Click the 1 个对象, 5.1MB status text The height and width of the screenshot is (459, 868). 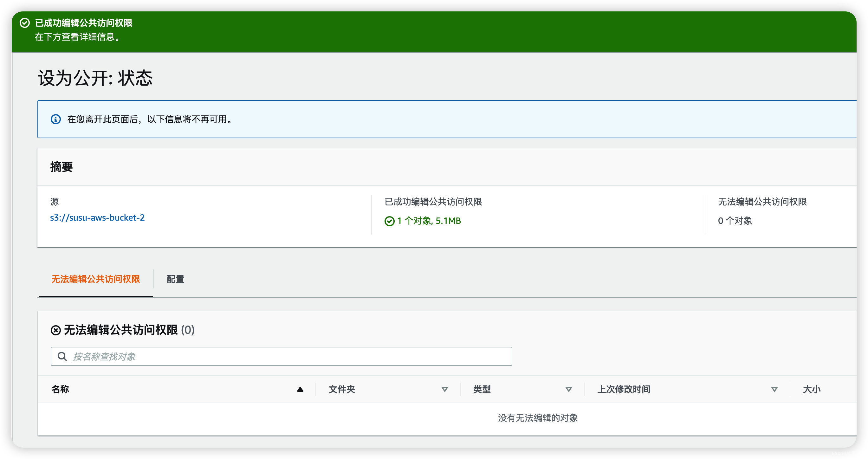429,221
